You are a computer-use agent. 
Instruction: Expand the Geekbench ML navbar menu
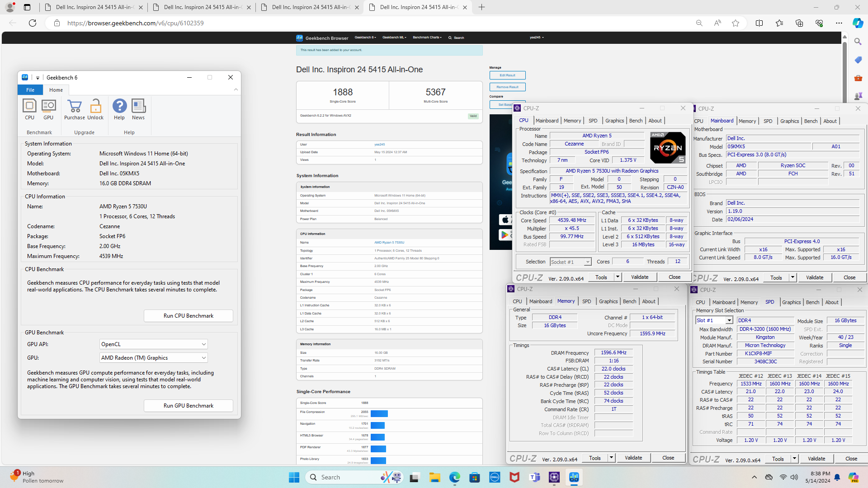pyautogui.click(x=394, y=38)
